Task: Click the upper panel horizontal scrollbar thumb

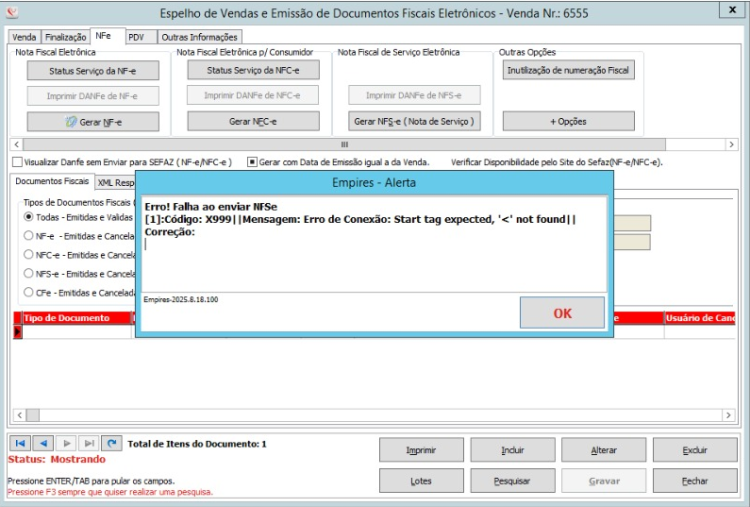Action: [x=344, y=144]
